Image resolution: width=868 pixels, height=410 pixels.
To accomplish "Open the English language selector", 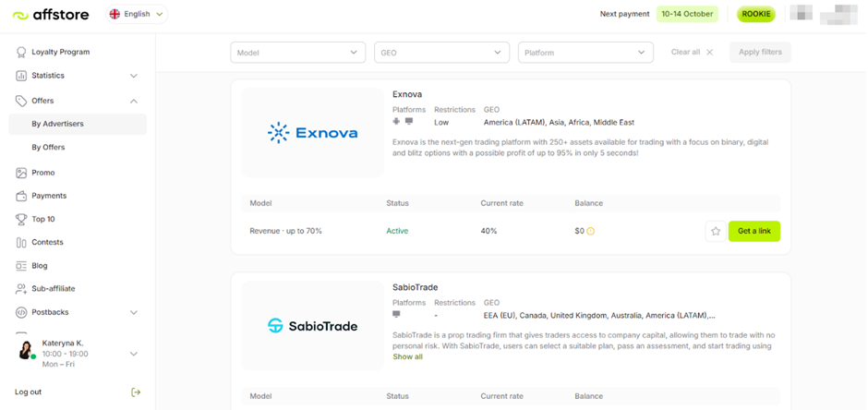I will (x=136, y=14).
